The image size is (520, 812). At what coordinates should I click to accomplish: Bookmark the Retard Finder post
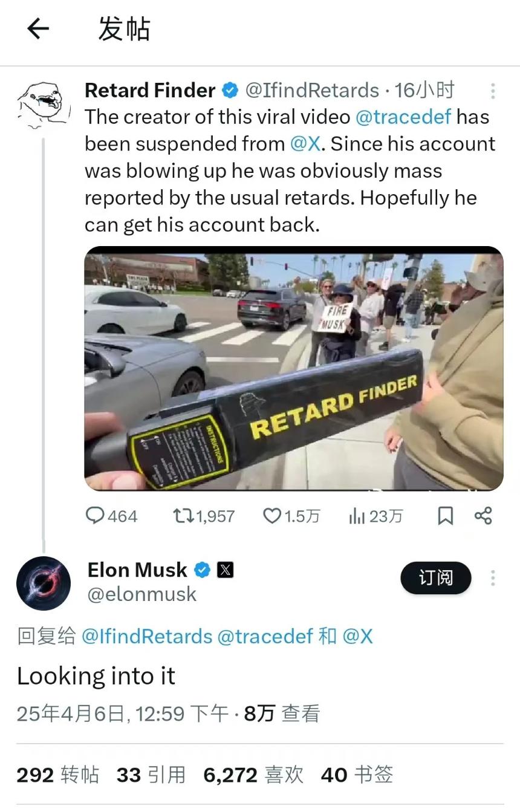click(445, 516)
